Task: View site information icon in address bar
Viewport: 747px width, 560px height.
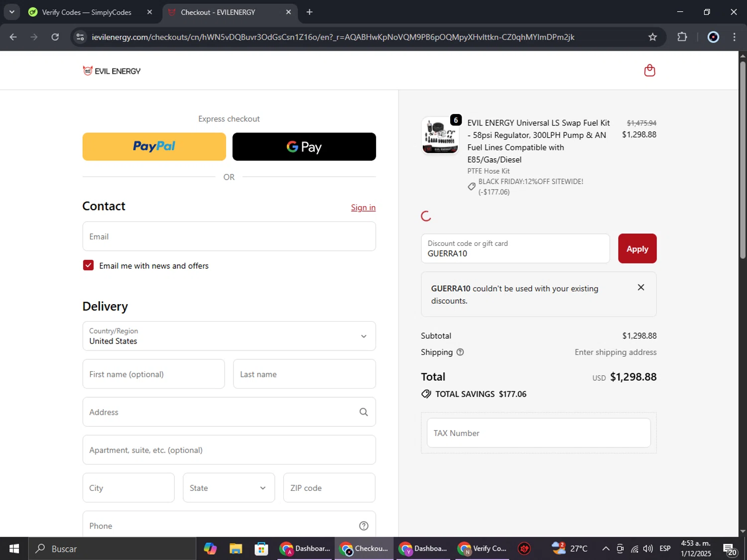Action: pos(80,37)
